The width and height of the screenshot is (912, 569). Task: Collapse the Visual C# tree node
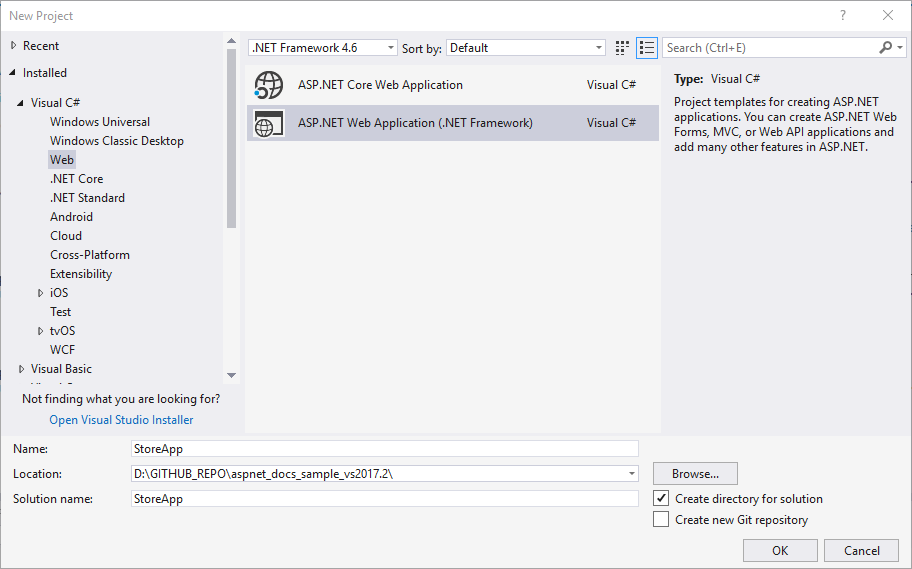pyautogui.click(x=21, y=103)
